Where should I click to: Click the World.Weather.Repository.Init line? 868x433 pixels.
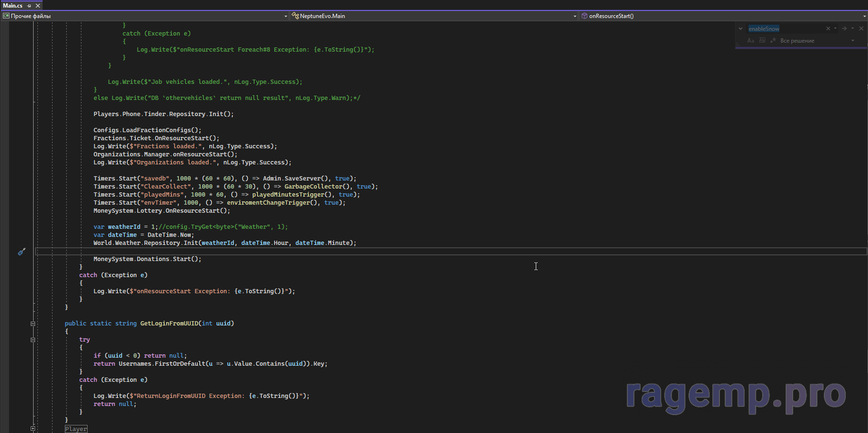coord(225,243)
